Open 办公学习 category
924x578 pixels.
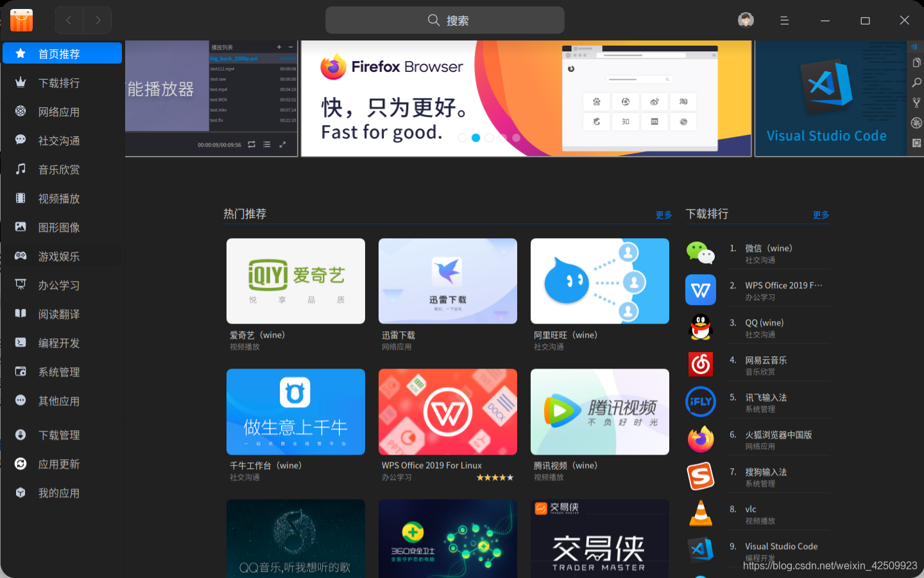point(62,285)
